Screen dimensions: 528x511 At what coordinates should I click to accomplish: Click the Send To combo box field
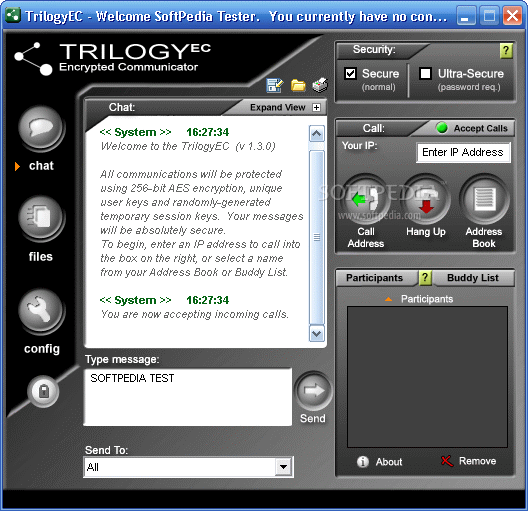tap(188, 467)
